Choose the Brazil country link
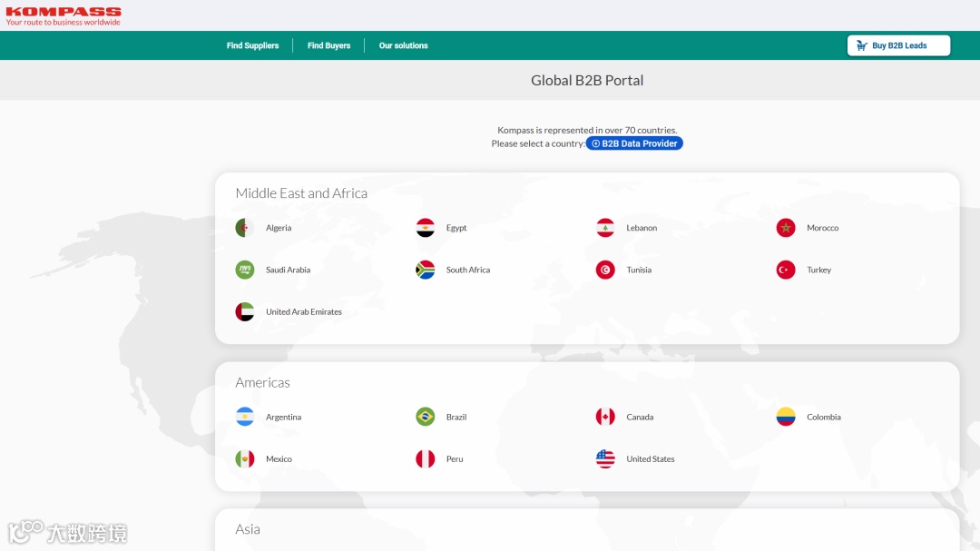The width and height of the screenshot is (980, 551). pos(456,417)
